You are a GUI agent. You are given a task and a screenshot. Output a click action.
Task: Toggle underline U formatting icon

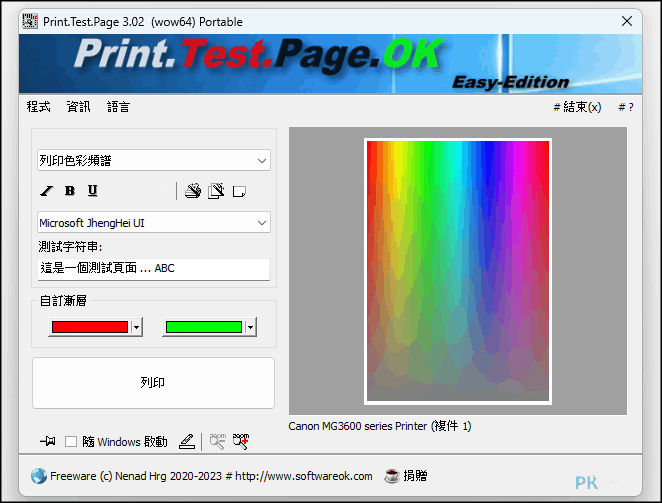tap(92, 191)
